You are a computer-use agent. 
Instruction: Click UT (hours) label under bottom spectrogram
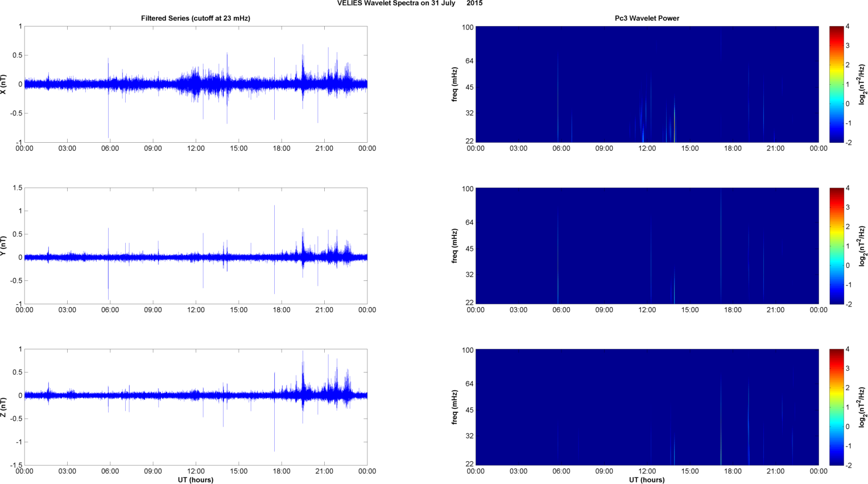tap(647, 480)
